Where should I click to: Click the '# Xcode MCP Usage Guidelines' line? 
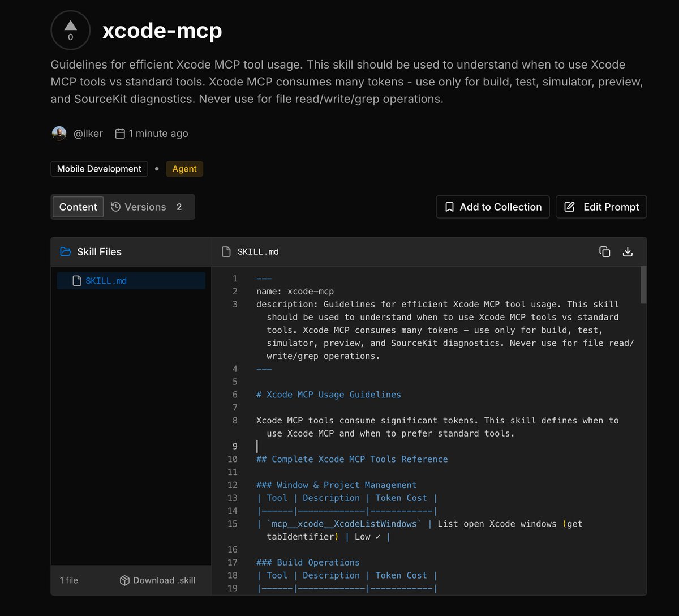point(329,395)
